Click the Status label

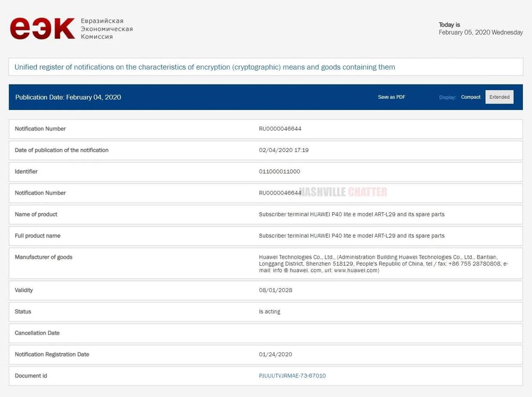click(x=23, y=311)
